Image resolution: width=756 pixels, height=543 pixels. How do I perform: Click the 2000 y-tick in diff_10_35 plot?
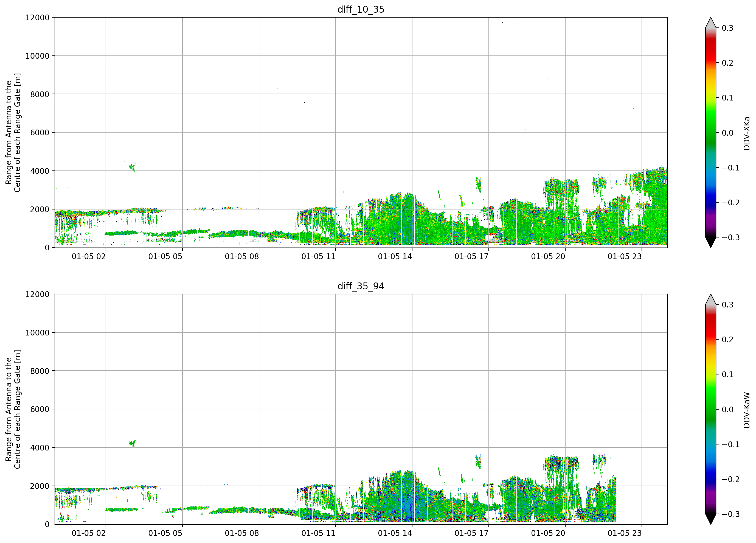click(x=40, y=209)
